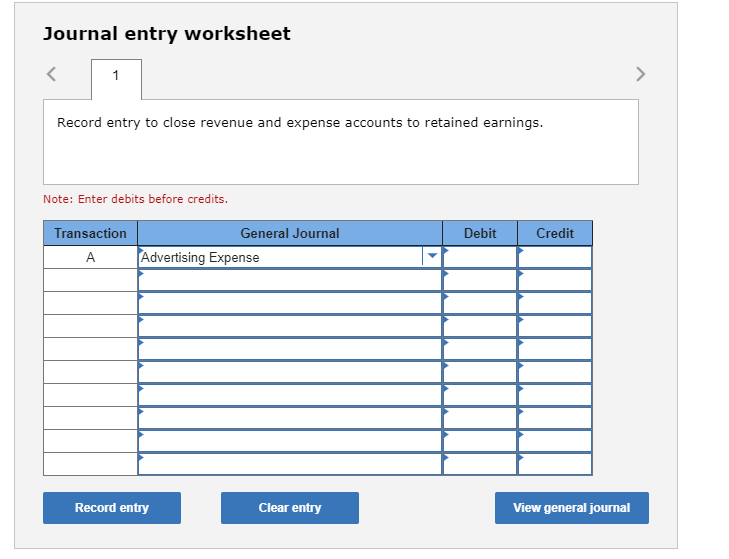This screenshot has height=559, width=729.
Task: Click Debit cell in Advertising Expense row
Action: (x=480, y=257)
